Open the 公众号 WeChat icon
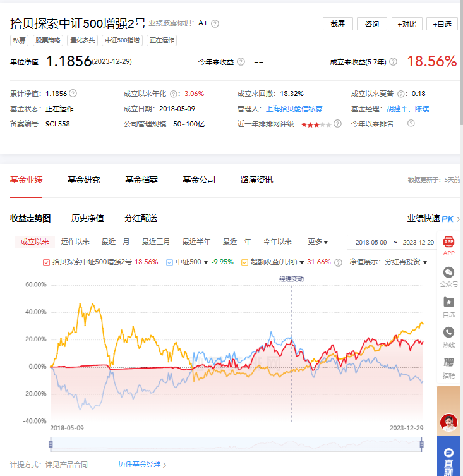Image resolution: width=463 pixels, height=476 pixels. 448,272
